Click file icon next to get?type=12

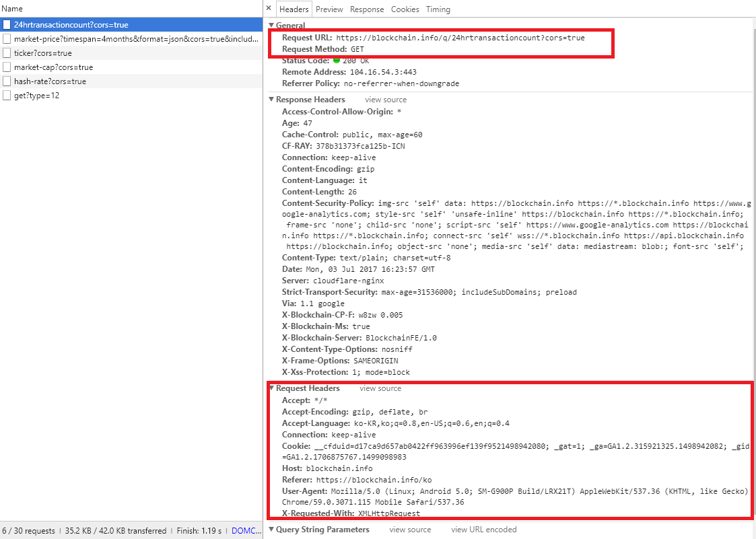click(x=7, y=96)
